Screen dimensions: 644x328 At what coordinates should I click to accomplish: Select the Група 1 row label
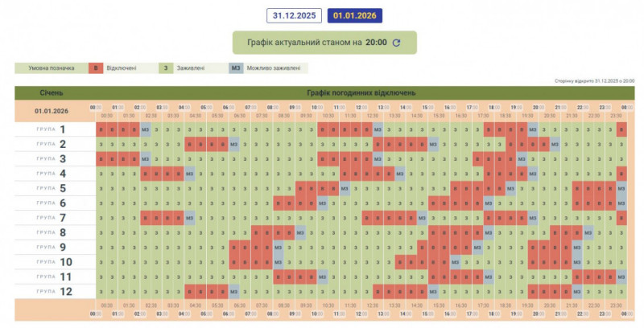[54, 129]
